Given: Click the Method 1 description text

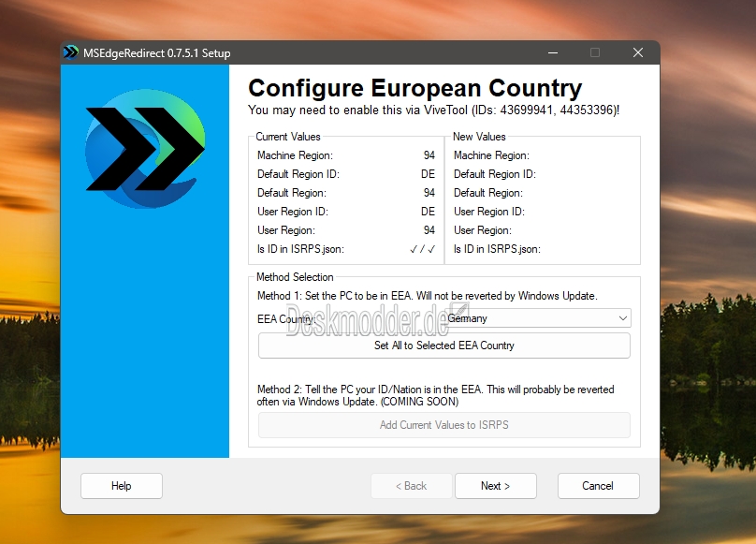Looking at the screenshot, I should coord(428,296).
